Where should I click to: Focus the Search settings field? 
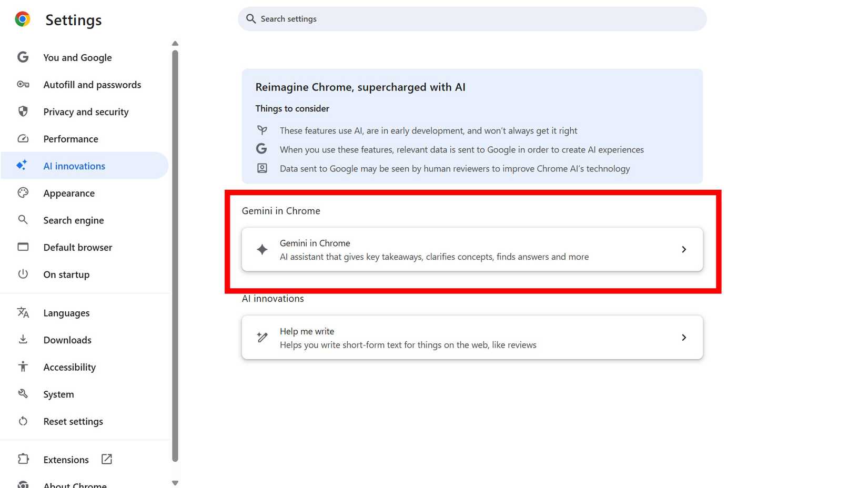(472, 19)
